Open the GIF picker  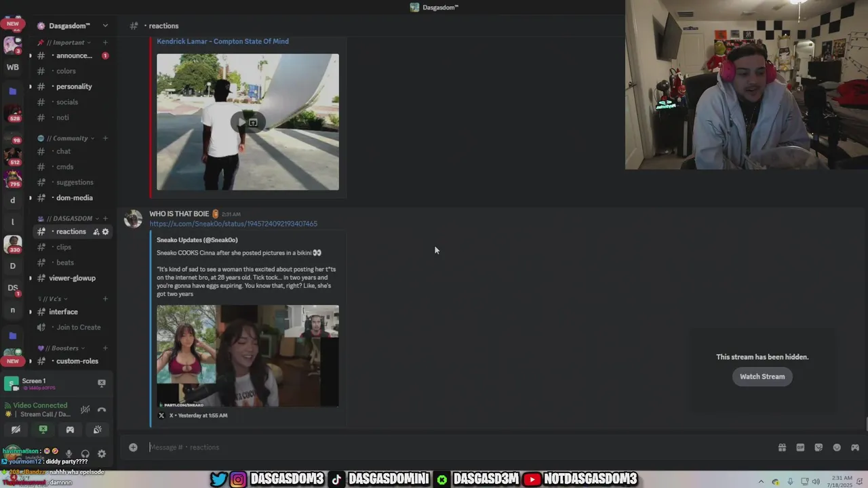click(x=800, y=447)
